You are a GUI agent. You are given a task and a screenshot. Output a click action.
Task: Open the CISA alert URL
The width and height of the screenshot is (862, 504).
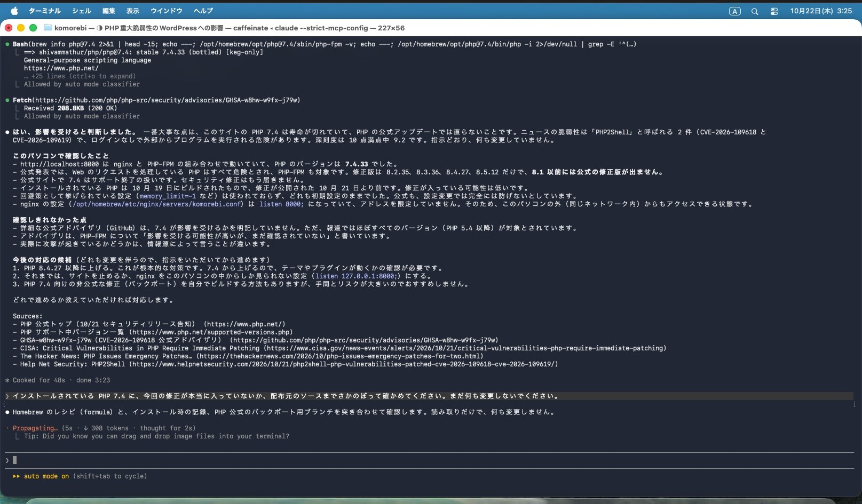(465, 348)
